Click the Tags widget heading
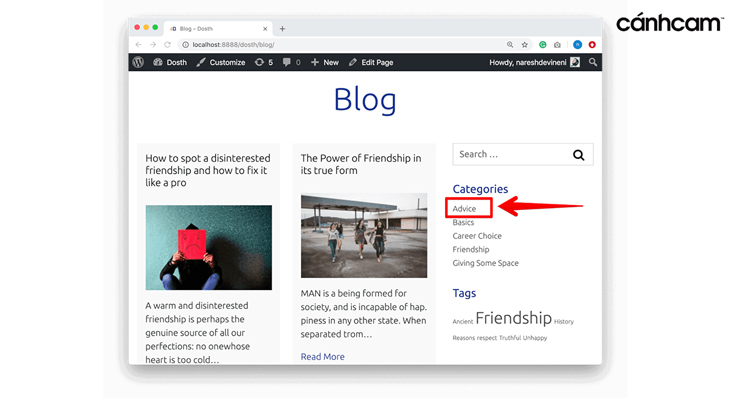730x398 pixels. click(464, 293)
